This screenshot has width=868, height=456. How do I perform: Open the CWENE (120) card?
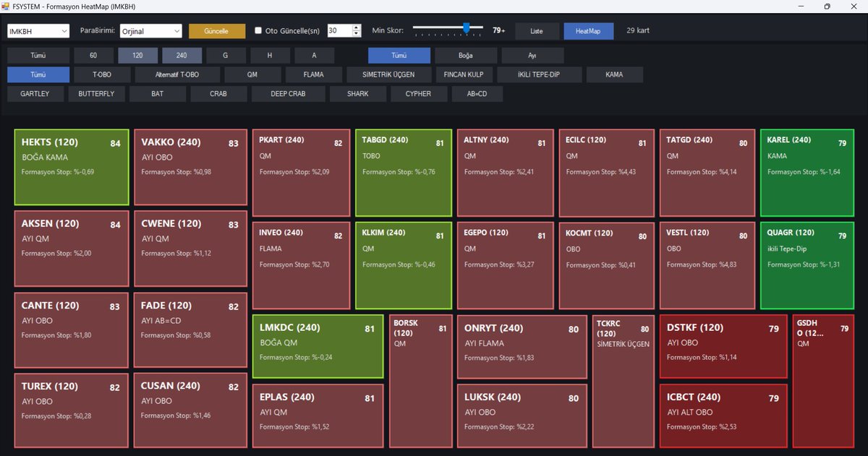[191, 249]
